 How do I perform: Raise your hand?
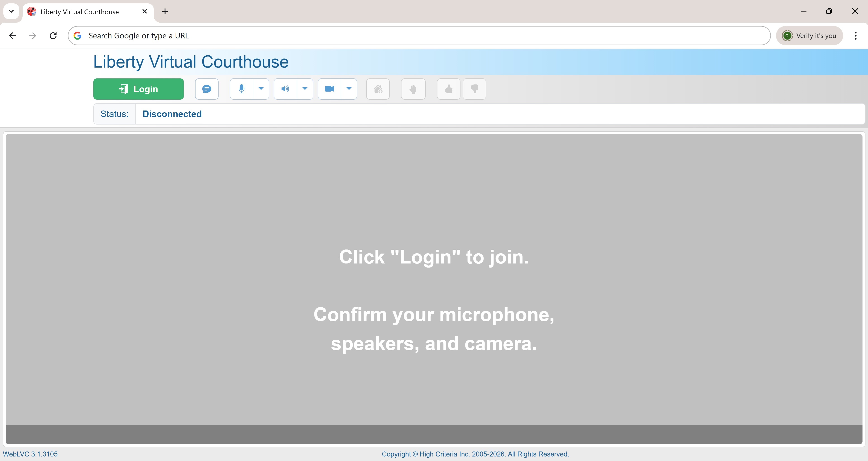click(413, 89)
